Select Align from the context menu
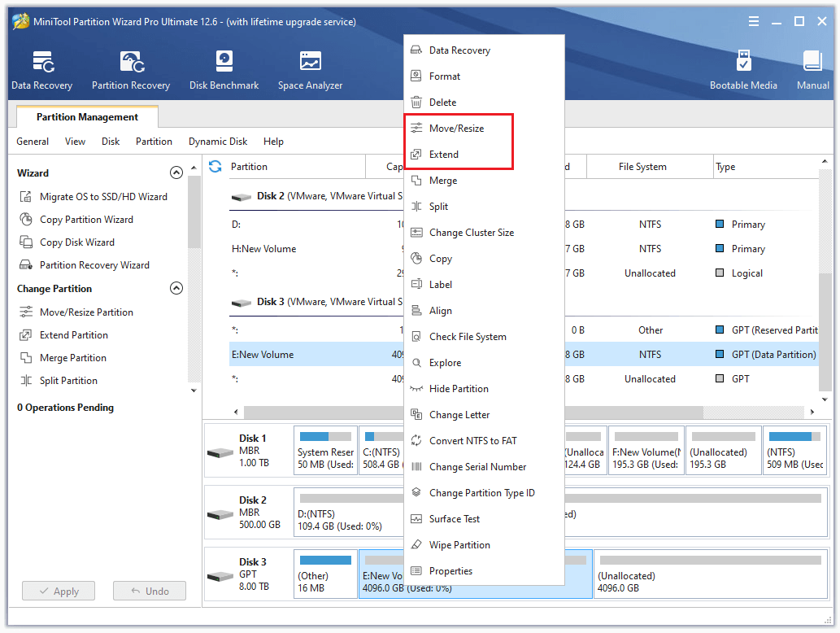840x633 pixels. click(484, 311)
